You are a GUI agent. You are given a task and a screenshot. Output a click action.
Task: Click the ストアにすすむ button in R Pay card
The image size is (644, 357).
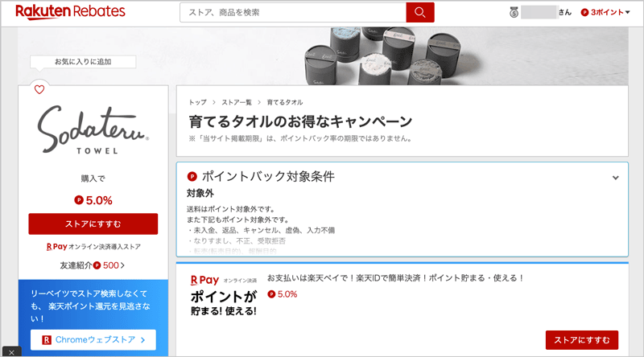tap(581, 340)
